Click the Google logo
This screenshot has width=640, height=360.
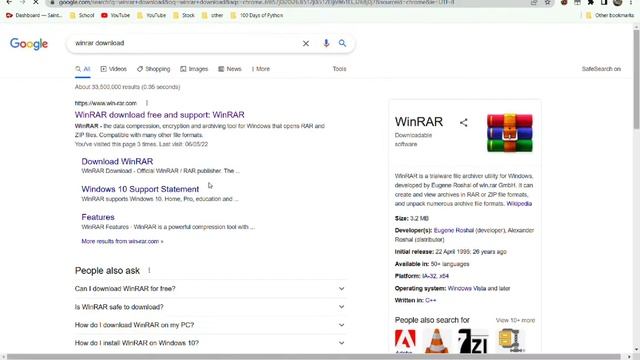point(29,44)
